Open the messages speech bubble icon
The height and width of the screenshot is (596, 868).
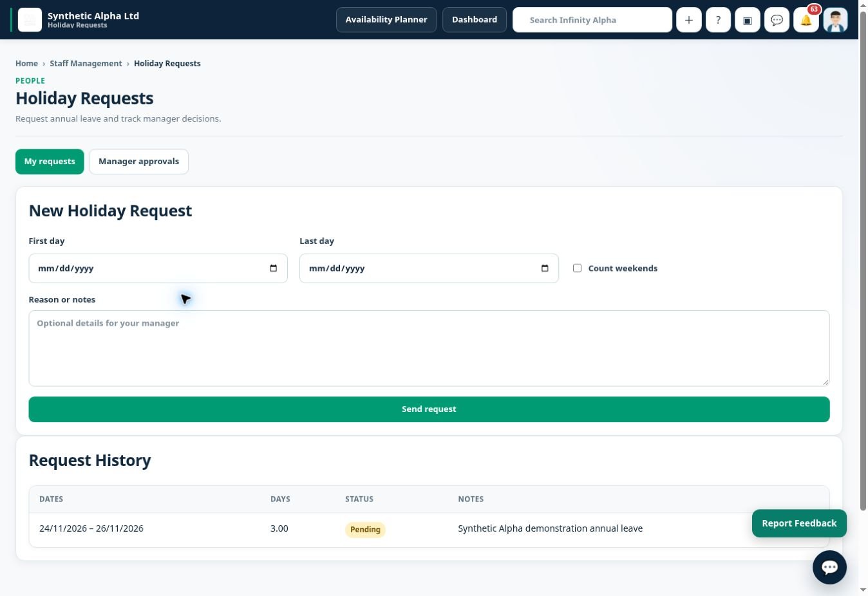point(777,20)
